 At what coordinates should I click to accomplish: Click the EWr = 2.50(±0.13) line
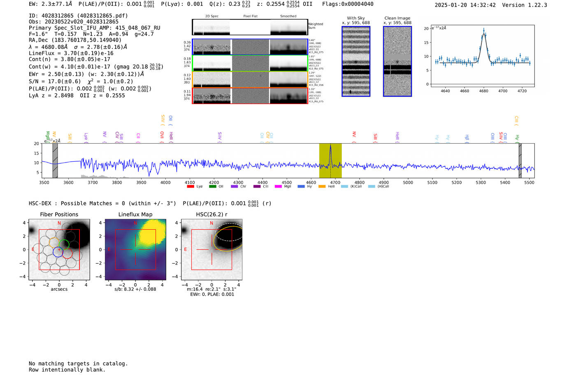[x=86, y=74]
